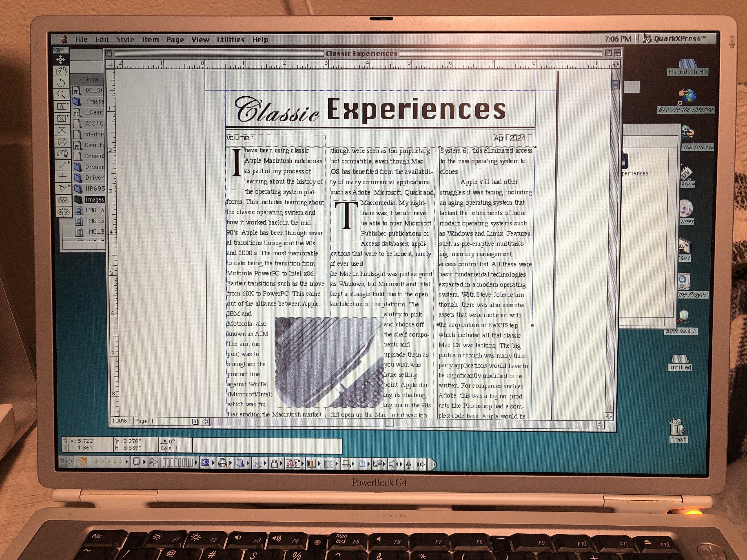Select the Mail desktop icon

point(685,249)
